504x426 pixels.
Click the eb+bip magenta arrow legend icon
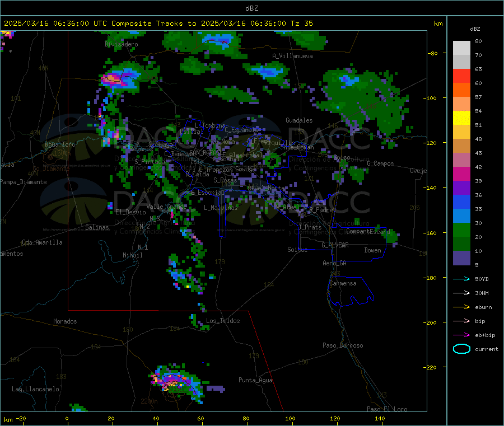[461, 335]
